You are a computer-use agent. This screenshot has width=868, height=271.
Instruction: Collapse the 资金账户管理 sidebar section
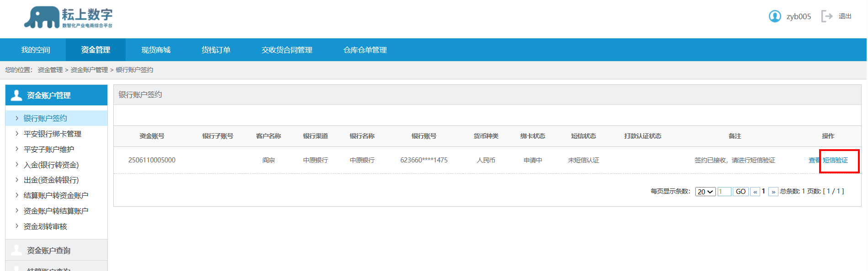[x=57, y=95]
